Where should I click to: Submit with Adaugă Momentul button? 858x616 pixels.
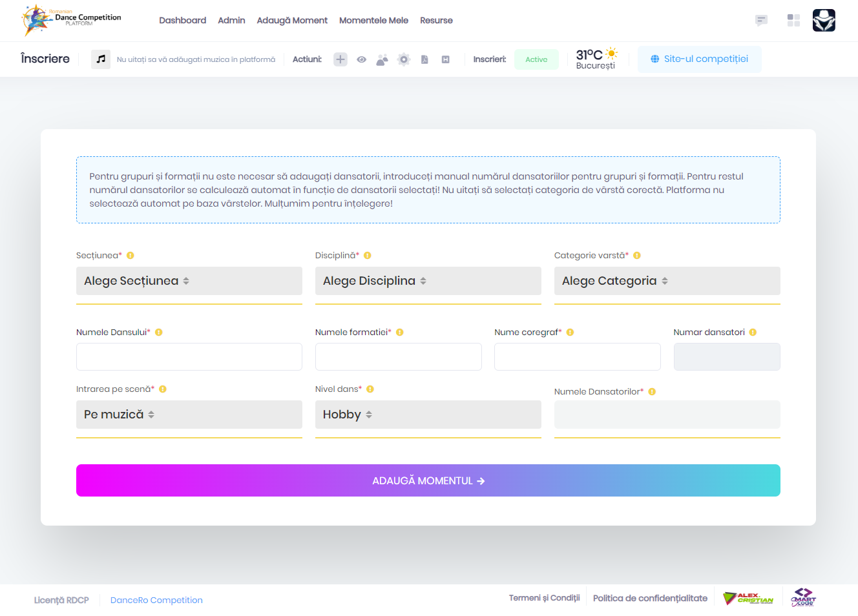point(428,480)
